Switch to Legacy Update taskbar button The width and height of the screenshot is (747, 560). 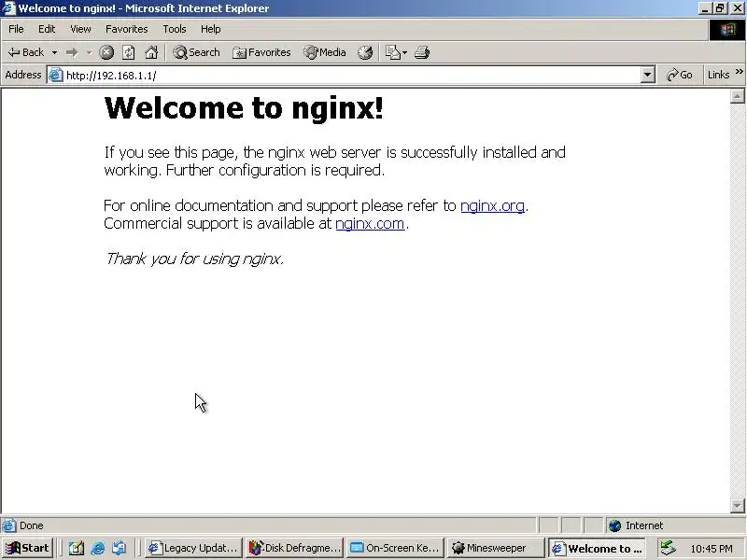click(x=193, y=548)
